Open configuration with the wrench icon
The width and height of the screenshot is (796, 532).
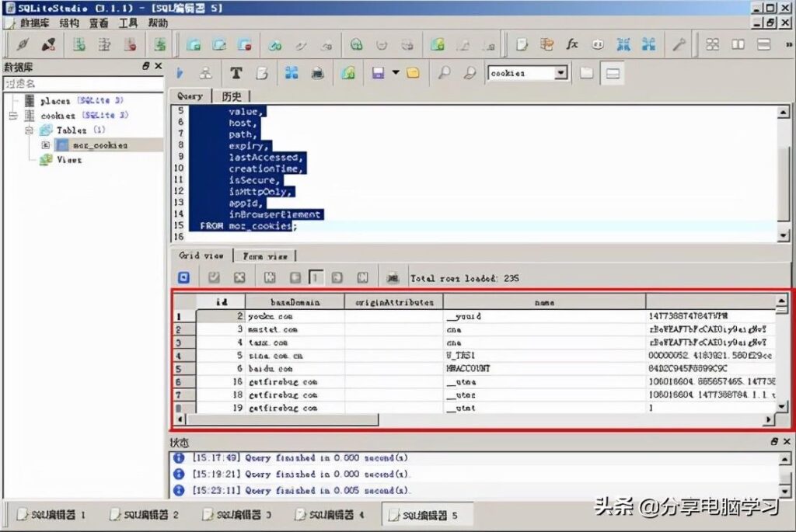679,44
